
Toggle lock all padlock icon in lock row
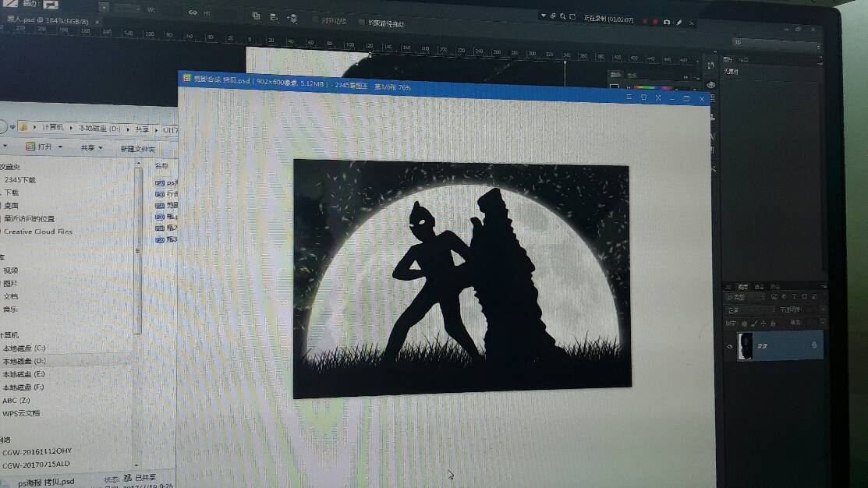[x=773, y=323]
